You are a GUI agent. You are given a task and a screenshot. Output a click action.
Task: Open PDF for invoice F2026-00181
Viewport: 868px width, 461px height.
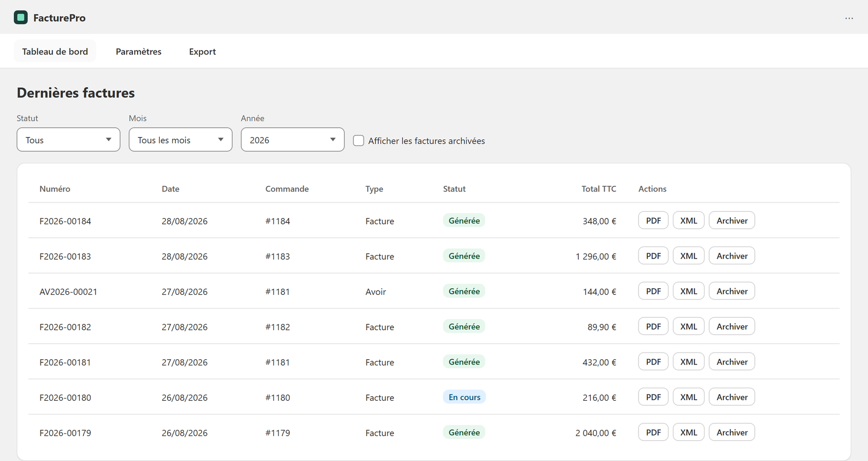pos(654,362)
